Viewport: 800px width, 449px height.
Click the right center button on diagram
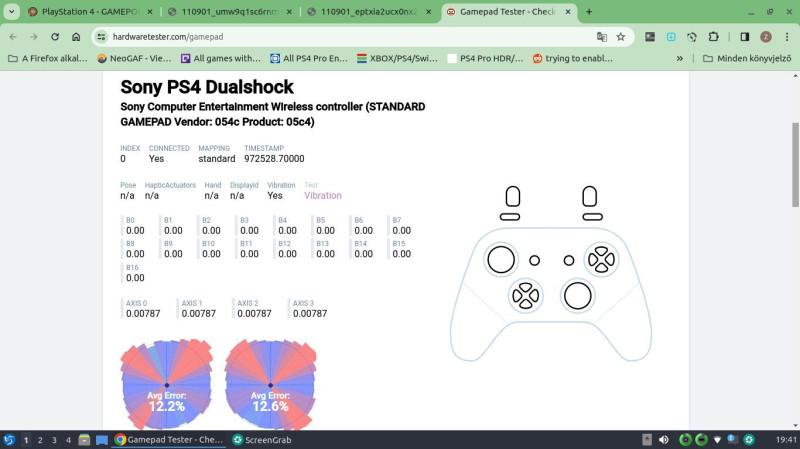click(569, 261)
